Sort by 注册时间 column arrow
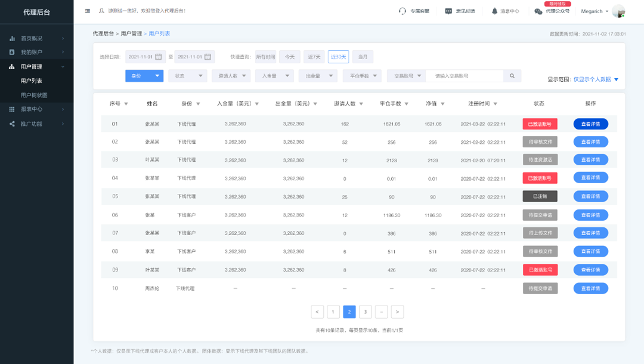The width and height of the screenshot is (644, 364). click(496, 104)
